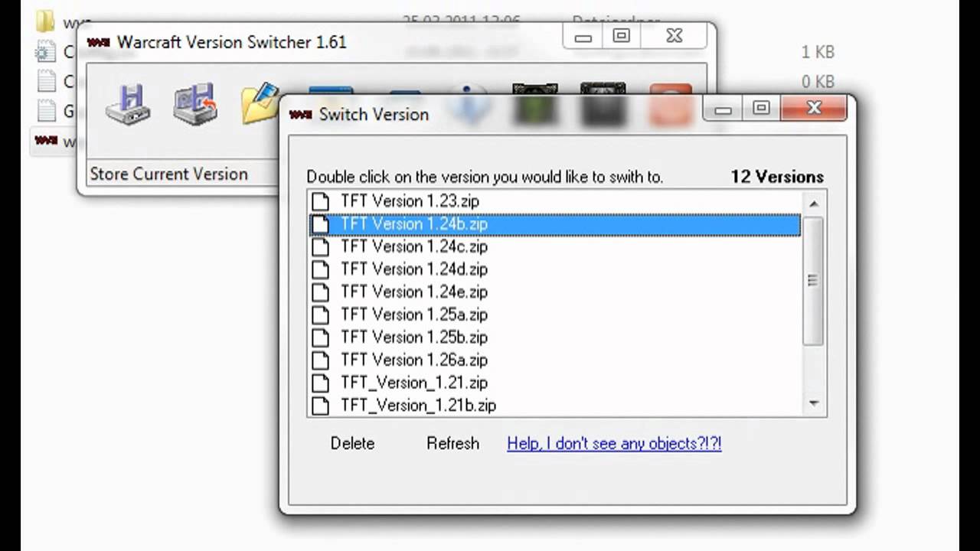Viewport: 980px width, 551px height.
Task: Click the Warcraft Version Switcher title bar logo
Action: click(99, 42)
